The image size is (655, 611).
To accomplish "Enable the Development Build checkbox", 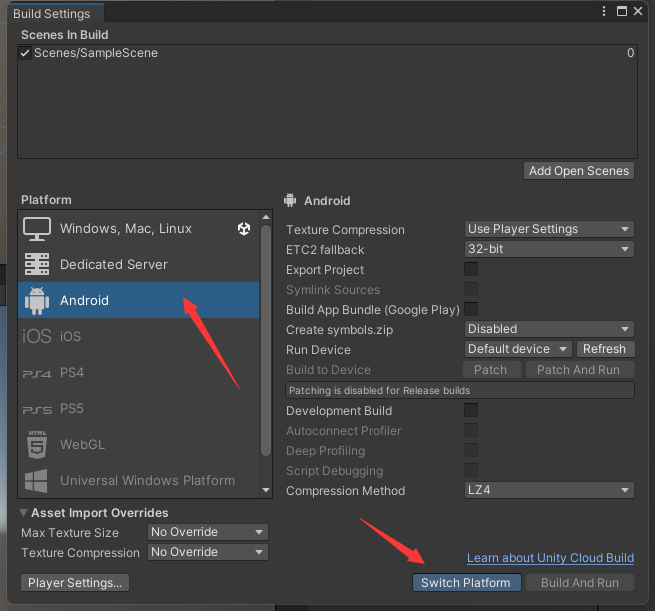I will pyautogui.click(x=471, y=410).
